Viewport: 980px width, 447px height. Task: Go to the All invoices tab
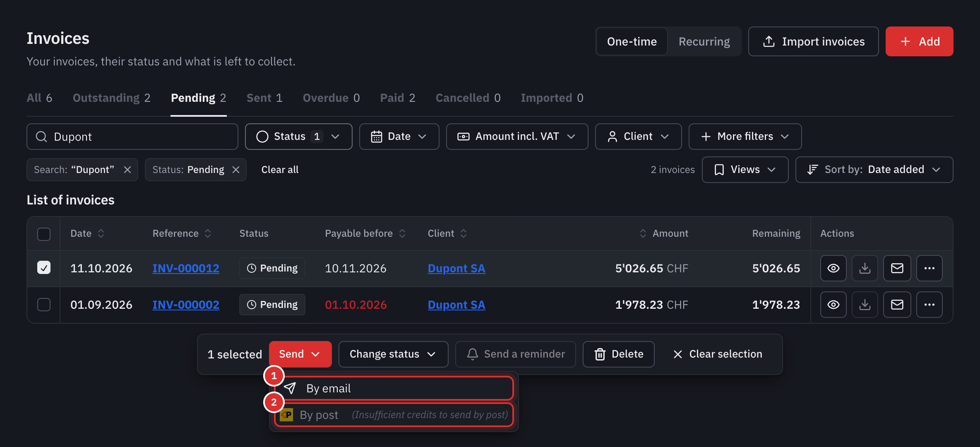[39, 98]
